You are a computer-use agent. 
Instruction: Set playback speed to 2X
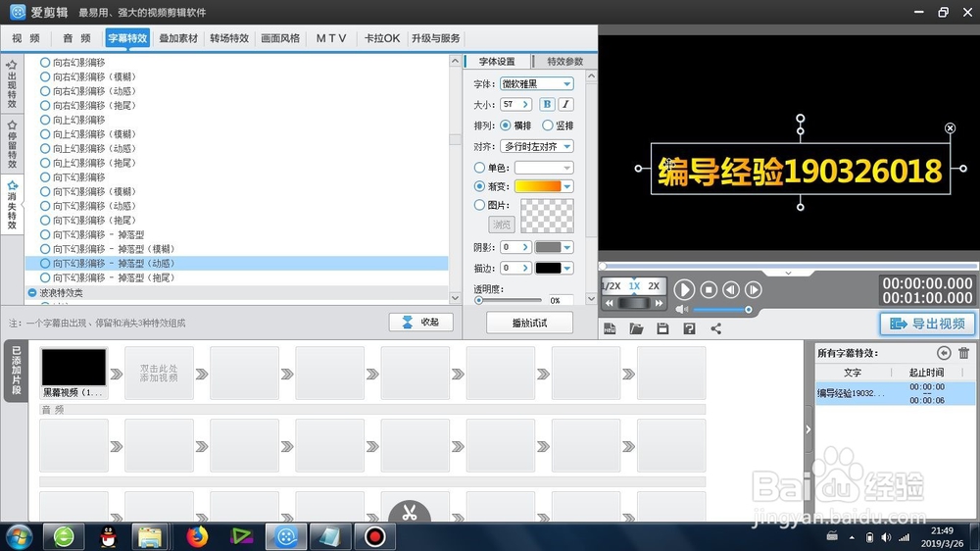[x=654, y=286]
